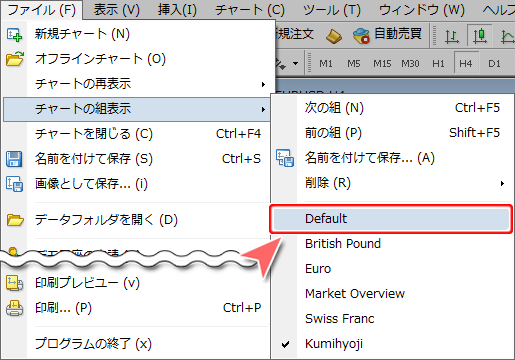This screenshot has height=360, width=515.
Task: Select the M1 timeframe
Action: pos(326,63)
